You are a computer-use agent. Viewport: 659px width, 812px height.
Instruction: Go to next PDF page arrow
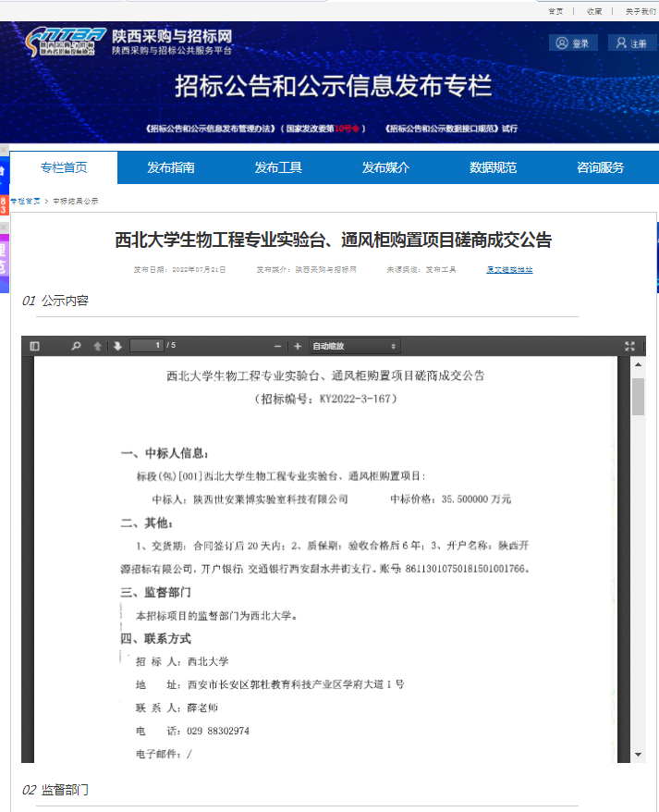click(x=117, y=346)
